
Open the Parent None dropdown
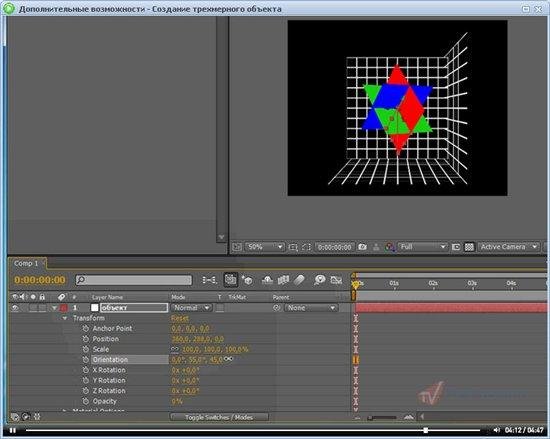[x=311, y=308]
